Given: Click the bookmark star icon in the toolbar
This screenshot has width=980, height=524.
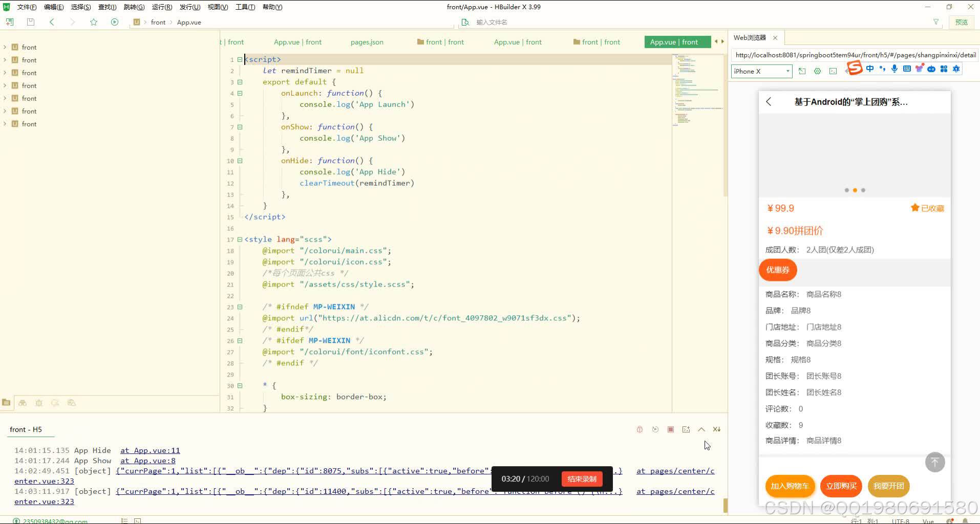Looking at the screenshot, I should (94, 22).
